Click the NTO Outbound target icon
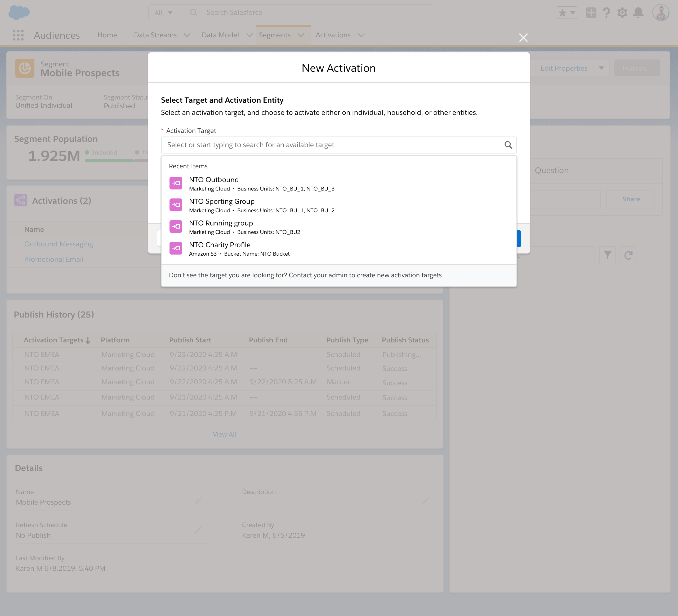 pos(176,183)
